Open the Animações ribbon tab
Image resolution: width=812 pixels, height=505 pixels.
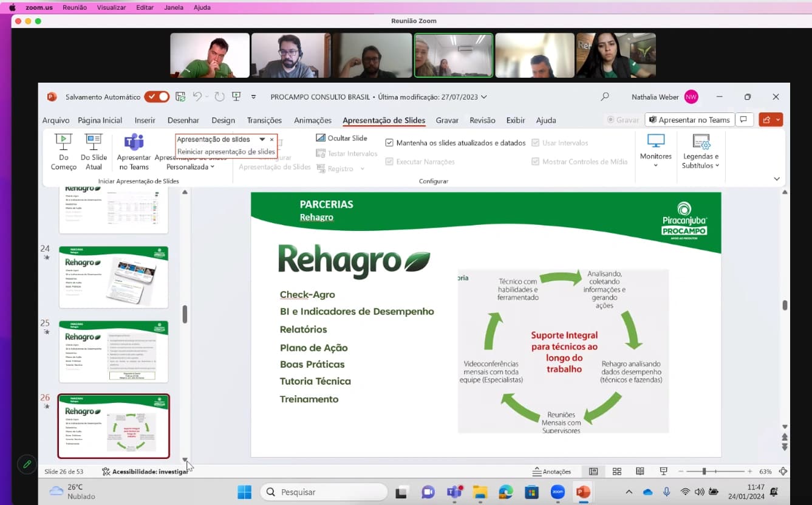tap(313, 120)
